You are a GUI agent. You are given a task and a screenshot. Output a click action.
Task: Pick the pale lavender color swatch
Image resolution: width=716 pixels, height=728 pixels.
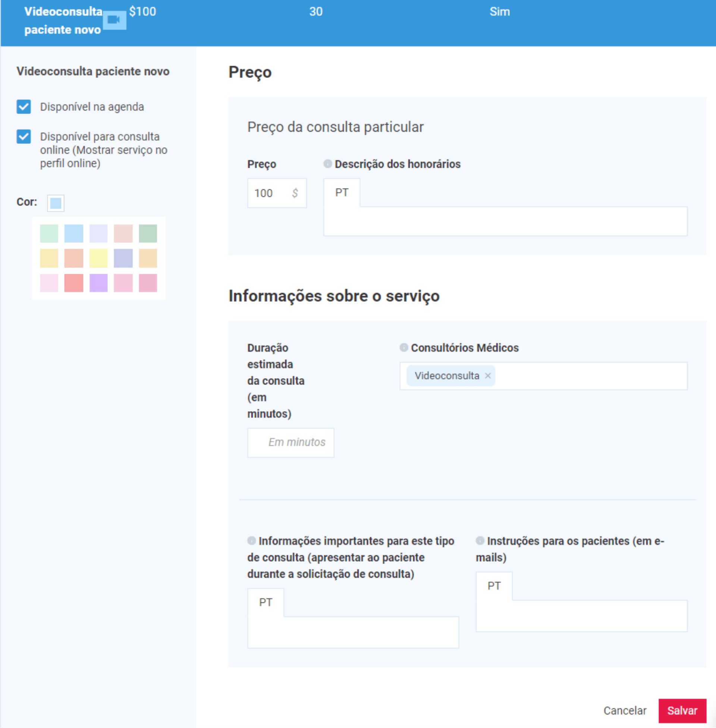pos(98,233)
